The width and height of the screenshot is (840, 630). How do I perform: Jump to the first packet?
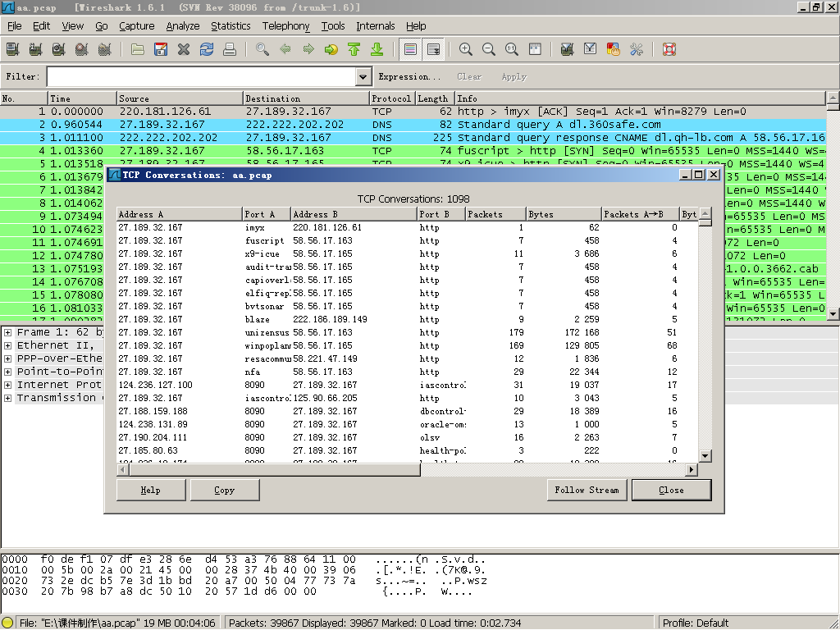point(354,50)
